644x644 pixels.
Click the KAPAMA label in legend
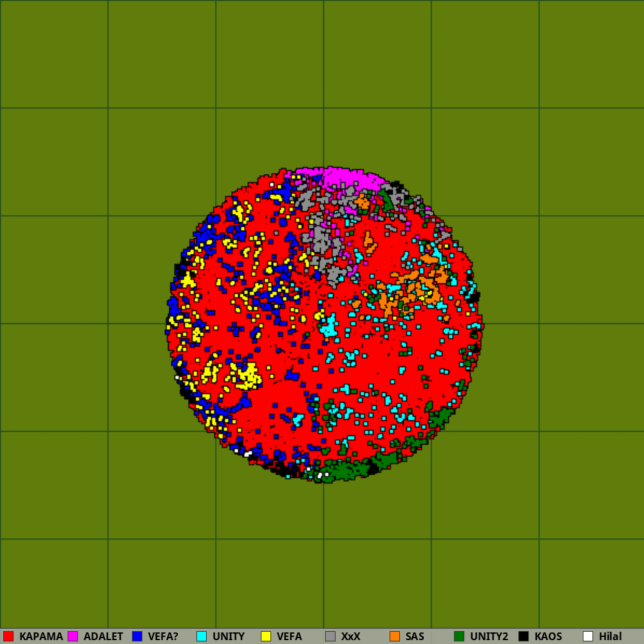tap(41, 636)
